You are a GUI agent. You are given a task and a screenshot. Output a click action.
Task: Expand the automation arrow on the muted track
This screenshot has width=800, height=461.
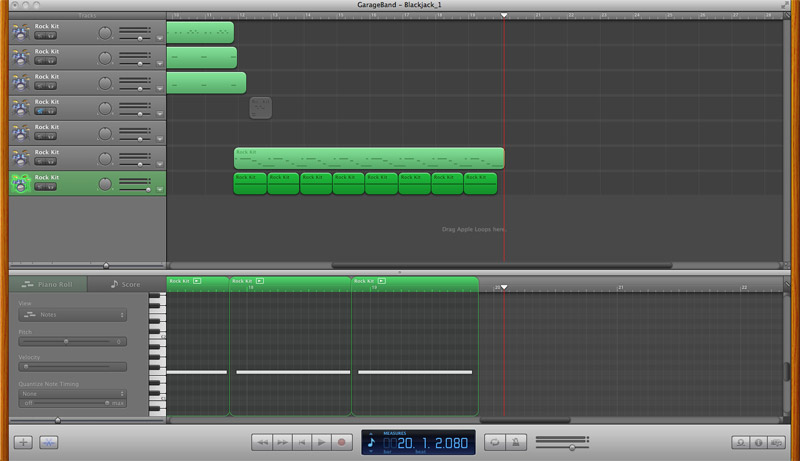(x=160, y=114)
